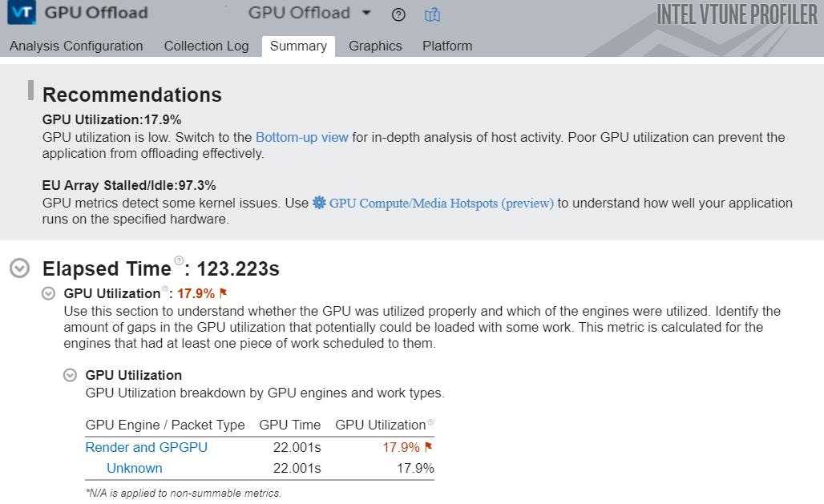Click the Render and GPGPU engine link

[x=146, y=447]
